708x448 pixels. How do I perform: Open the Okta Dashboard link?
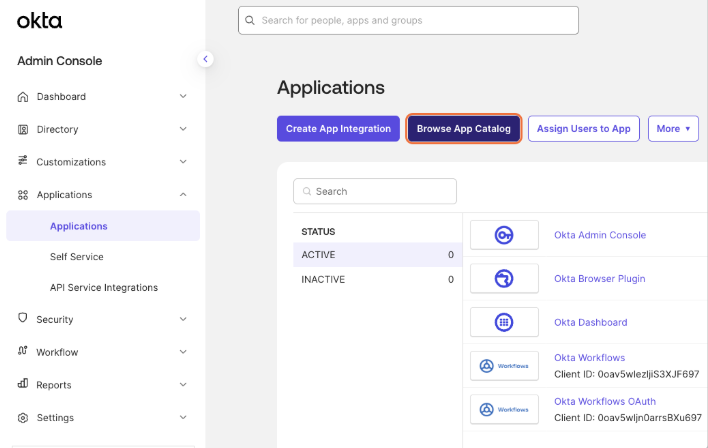[591, 322]
